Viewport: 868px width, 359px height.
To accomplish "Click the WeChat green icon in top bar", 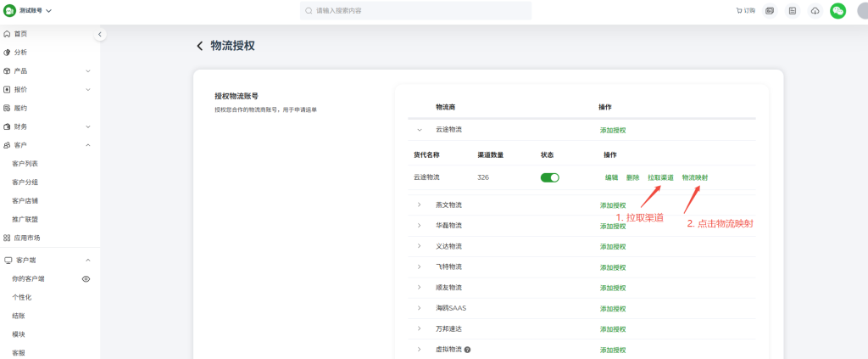I will coord(837,11).
